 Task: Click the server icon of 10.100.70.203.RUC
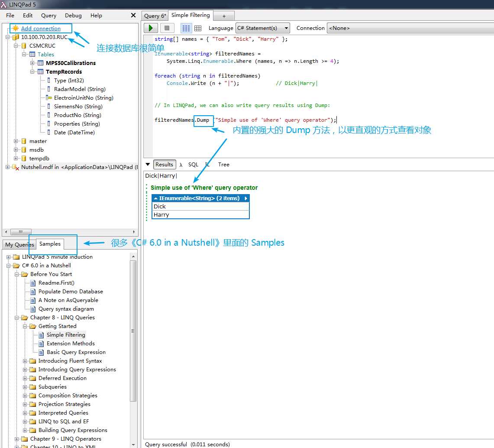click(x=16, y=37)
